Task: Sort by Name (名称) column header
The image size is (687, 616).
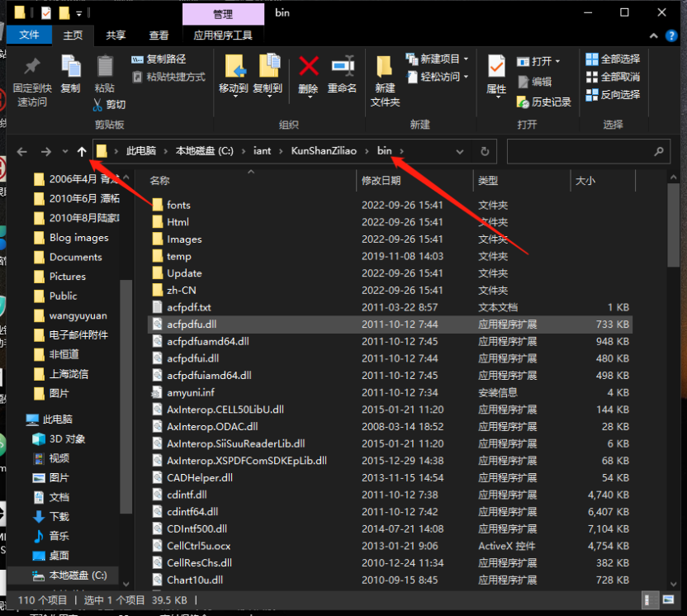Action: coord(251,181)
